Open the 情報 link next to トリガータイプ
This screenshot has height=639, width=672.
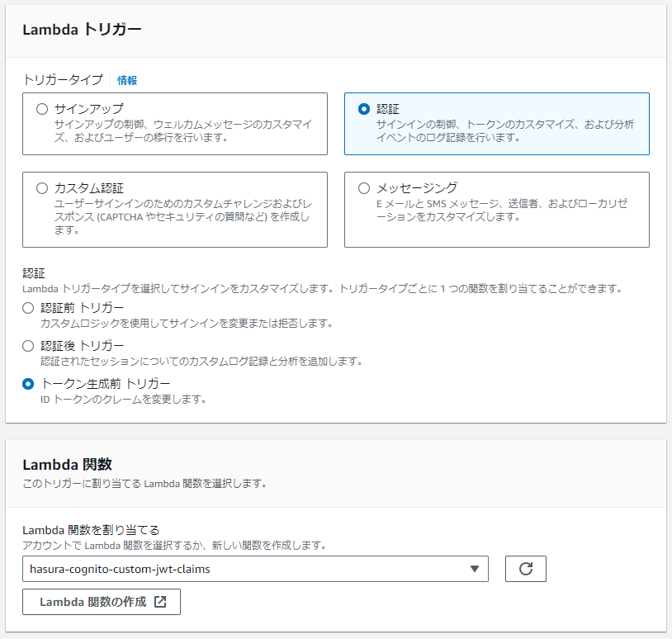coord(127,80)
